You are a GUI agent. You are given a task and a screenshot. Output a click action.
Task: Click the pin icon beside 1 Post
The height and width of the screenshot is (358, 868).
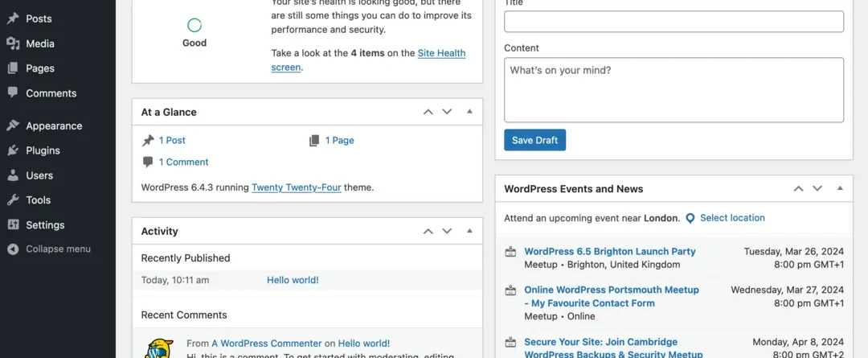[148, 141]
